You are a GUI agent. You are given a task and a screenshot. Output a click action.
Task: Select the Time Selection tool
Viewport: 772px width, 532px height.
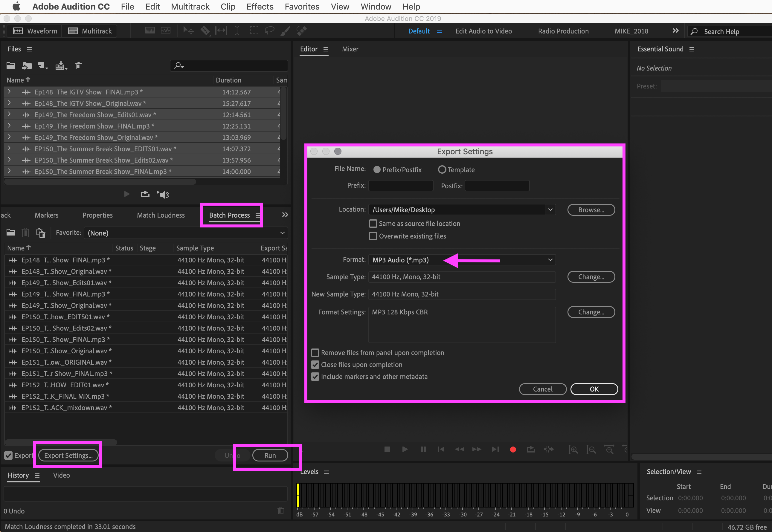pyautogui.click(x=237, y=31)
